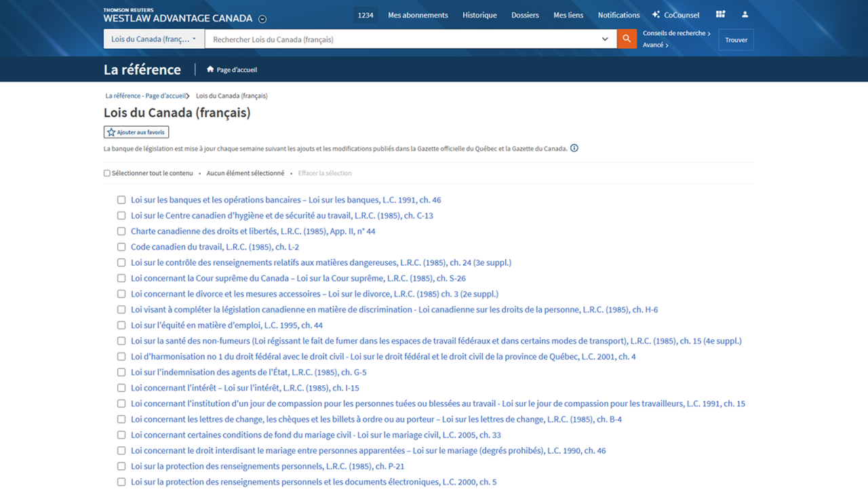Click the orange search magnifier button
Viewport: 868px width, 489px height.
(x=627, y=39)
